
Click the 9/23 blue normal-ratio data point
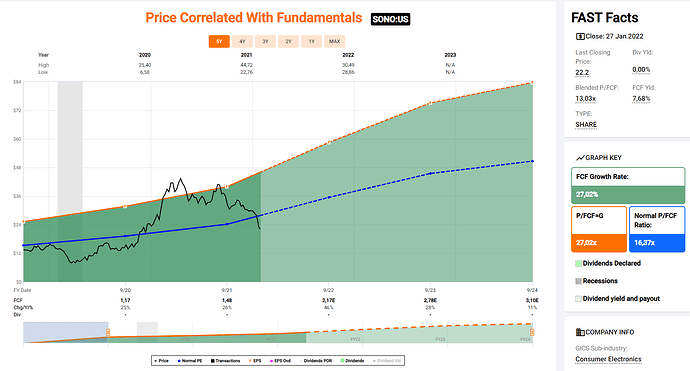coord(430,173)
